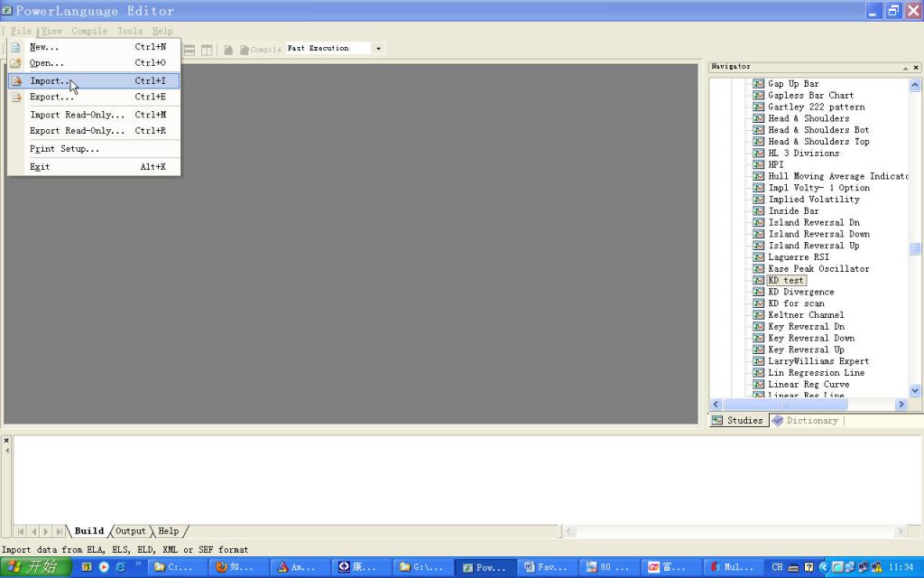
Task: Click the KD test study icon
Action: point(758,280)
